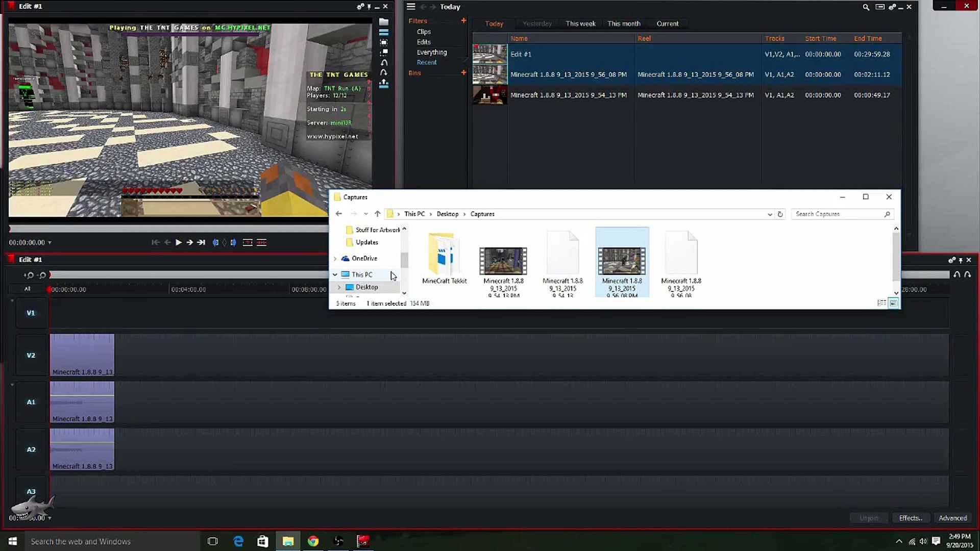Click the viewer scrub bar
The height and width of the screenshot is (551, 980).
point(168,229)
